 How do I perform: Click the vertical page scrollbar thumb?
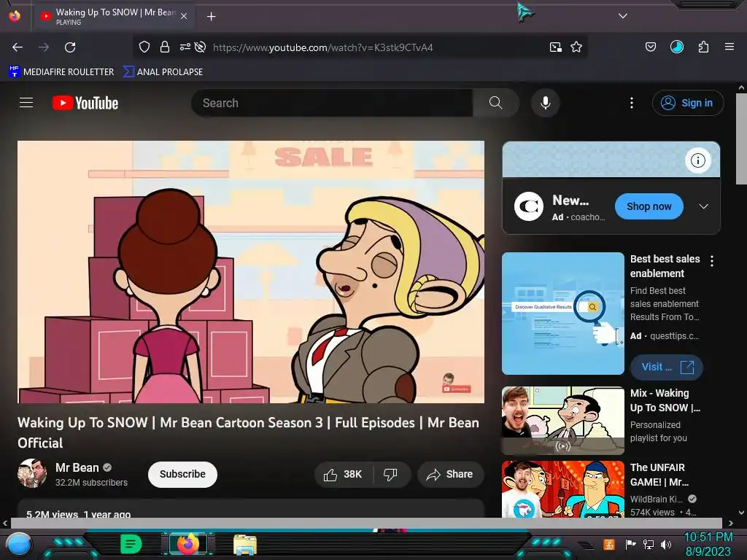tap(741, 139)
